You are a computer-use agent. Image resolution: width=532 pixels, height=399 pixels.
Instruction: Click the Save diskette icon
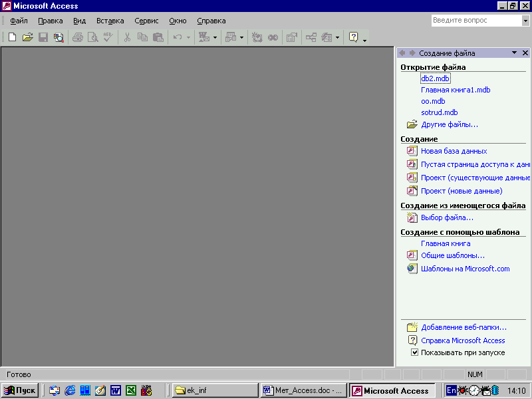coord(43,37)
